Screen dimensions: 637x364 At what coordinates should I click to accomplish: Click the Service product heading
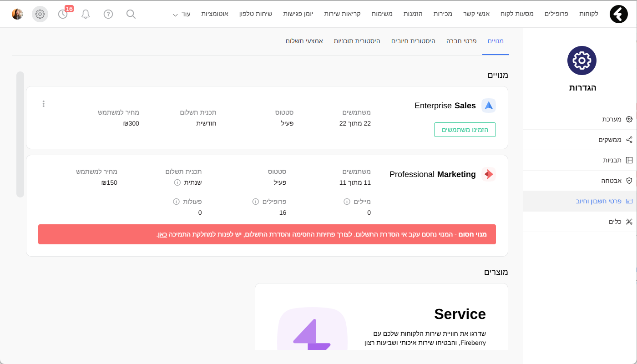(x=460, y=314)
